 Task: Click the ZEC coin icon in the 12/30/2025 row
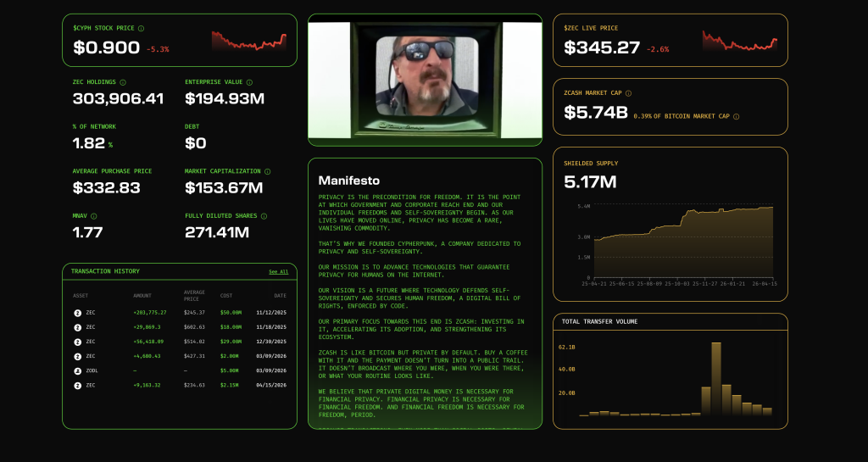point(77,342)
